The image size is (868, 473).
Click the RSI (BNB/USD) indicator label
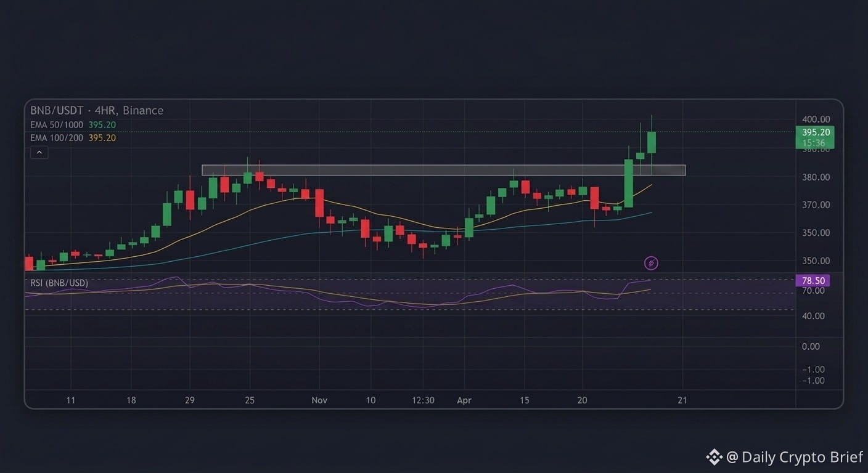coord(59,283)
